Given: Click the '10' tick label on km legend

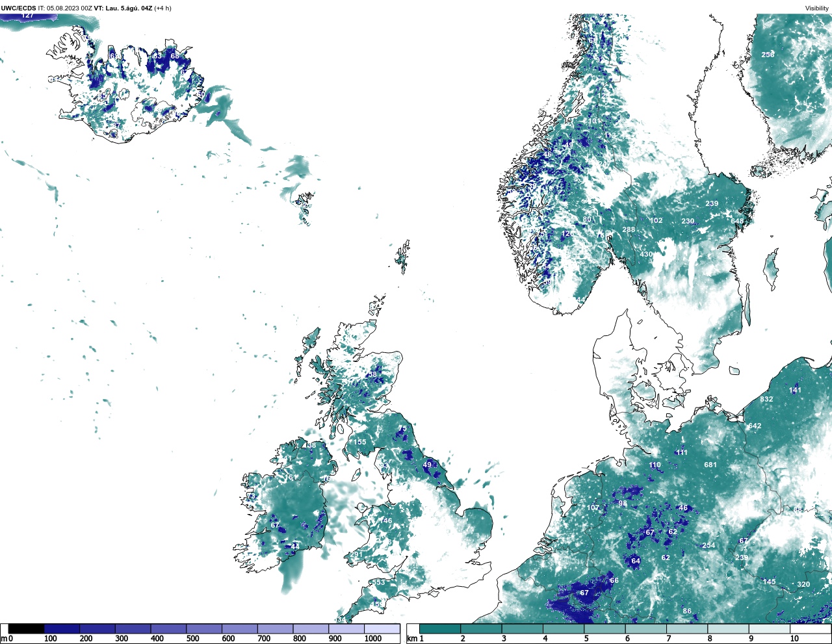Looking at the screenshot, I should pyautogui.click(x=794, y=639).
